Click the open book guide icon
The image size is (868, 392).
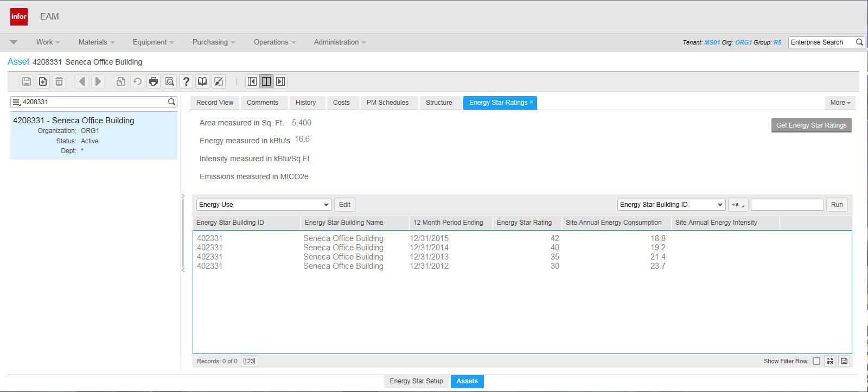pos(202,81)
